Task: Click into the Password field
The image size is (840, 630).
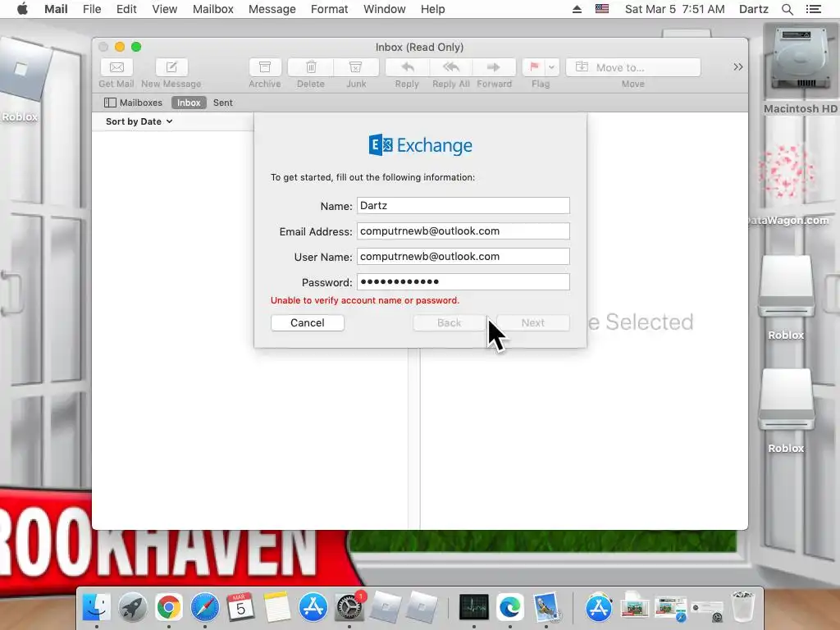Action: (x=463, y=282)
